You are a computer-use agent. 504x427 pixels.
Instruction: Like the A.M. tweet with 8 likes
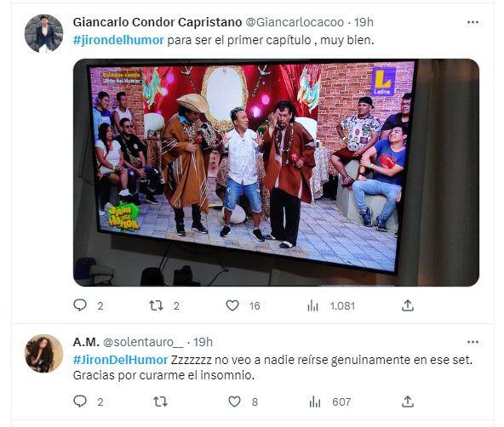pos(234,401)
